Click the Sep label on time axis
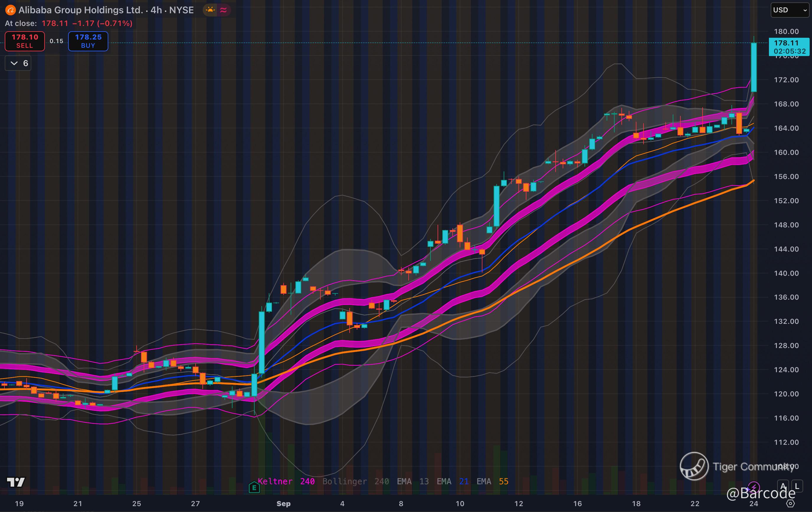 pos(283,503)
